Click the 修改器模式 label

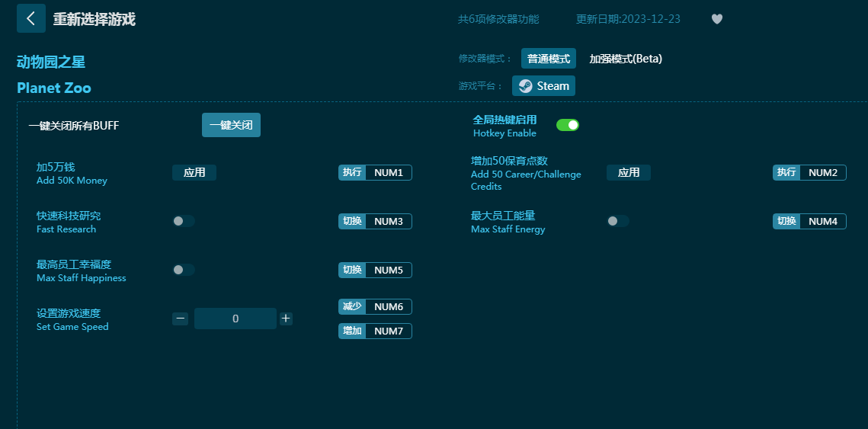(x=485, y=59)
